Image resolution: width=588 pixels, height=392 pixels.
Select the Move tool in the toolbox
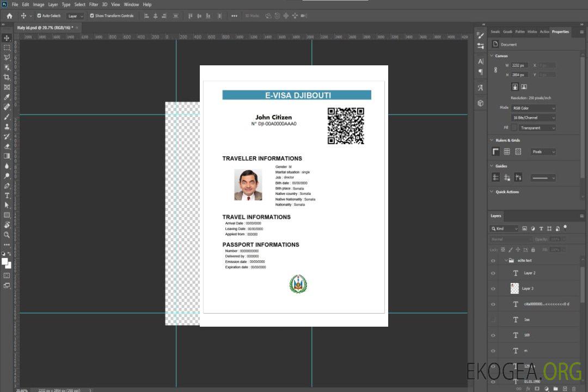point(7,38)
